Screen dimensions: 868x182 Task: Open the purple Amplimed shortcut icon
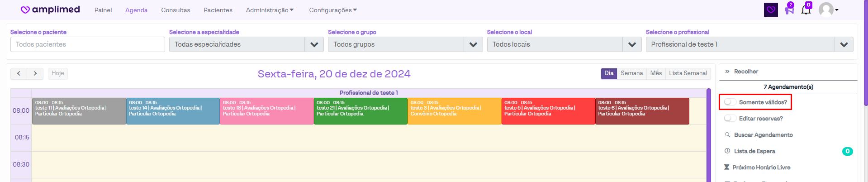[x=771, y=10]
